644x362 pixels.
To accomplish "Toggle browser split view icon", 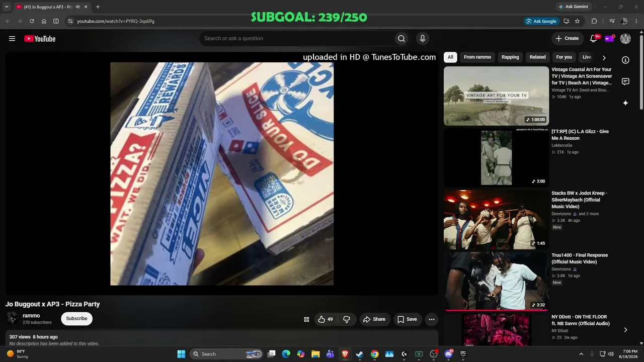I will (56, 21).
